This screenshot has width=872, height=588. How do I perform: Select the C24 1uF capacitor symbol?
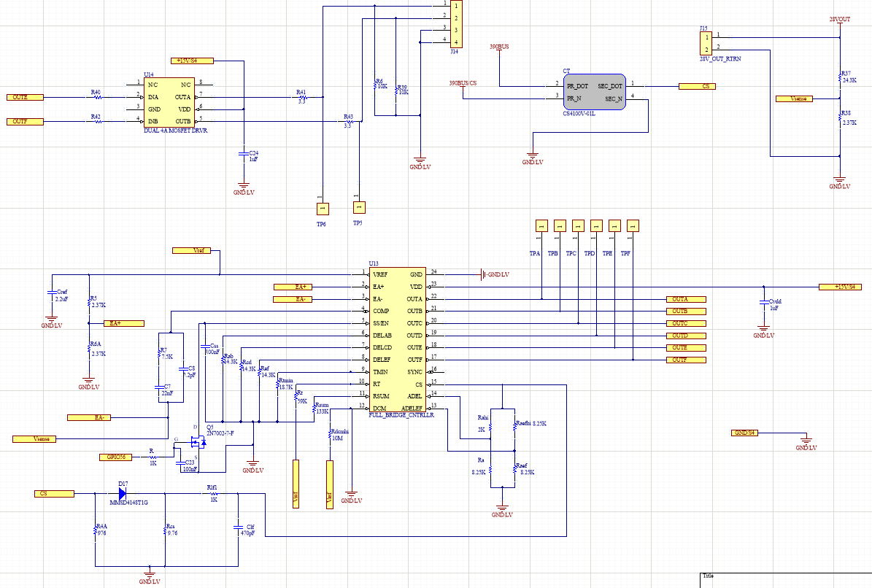(x=243, y=155)
